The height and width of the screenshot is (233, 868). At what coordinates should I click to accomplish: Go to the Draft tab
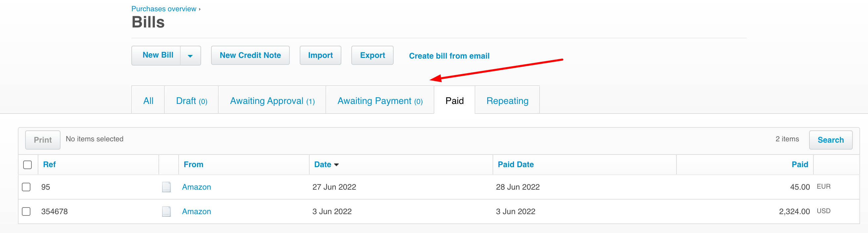[x=192, y=101]
